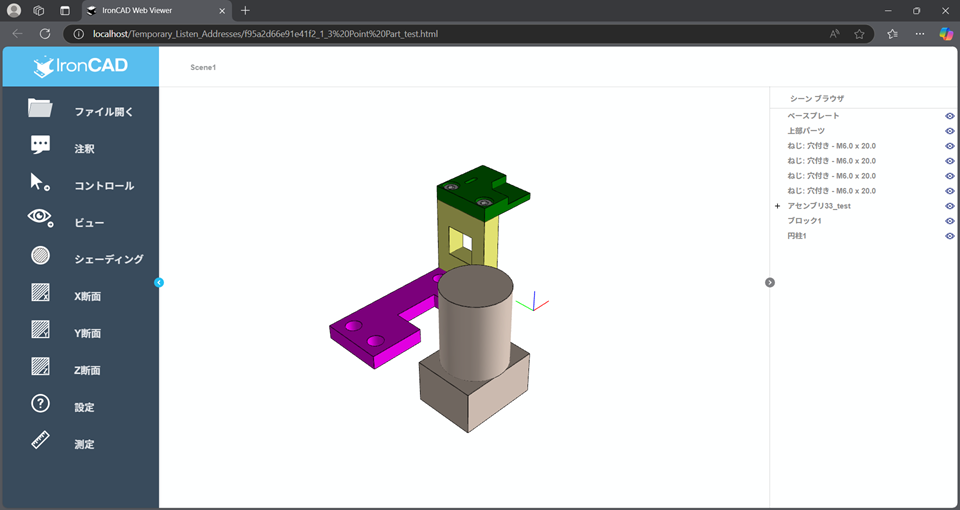
Task: Click the browser profile avatar
Action: tap(13, 10)
